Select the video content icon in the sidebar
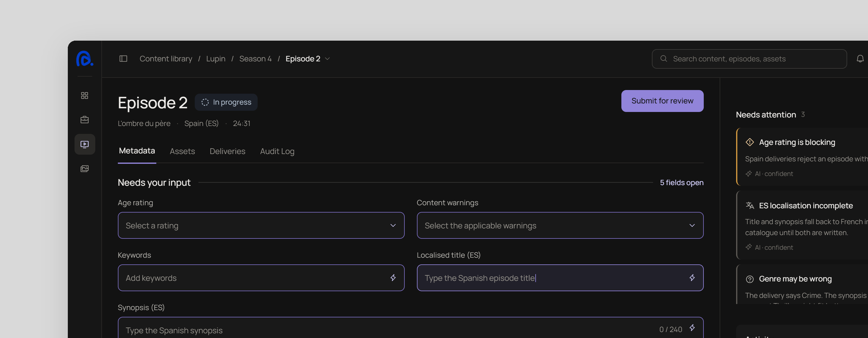The width and height of the screenshot is (868, 338). click(85, 144)
